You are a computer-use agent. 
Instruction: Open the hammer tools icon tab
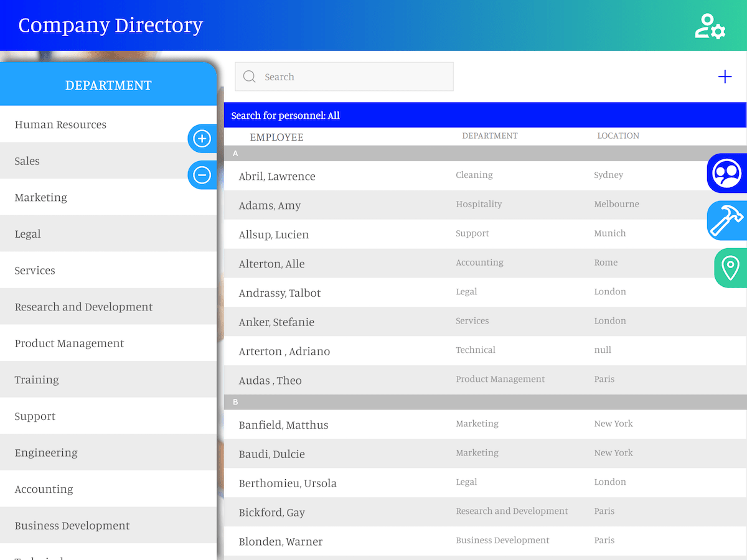(727, 220)
